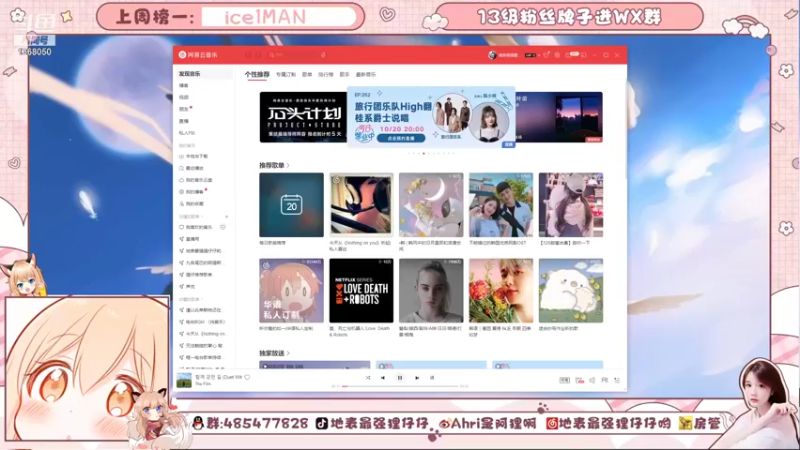Switch to mini mode via title bar icon
Viewport: 800px width, 450px height.
(x=584, y=55)
